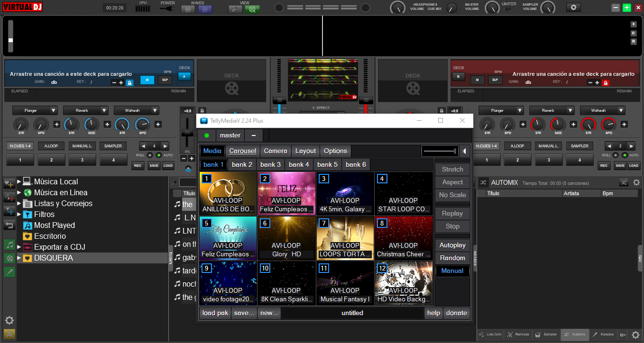Click the green master status light in TellyMediaV
644x343 pixels.
(207, 135)
